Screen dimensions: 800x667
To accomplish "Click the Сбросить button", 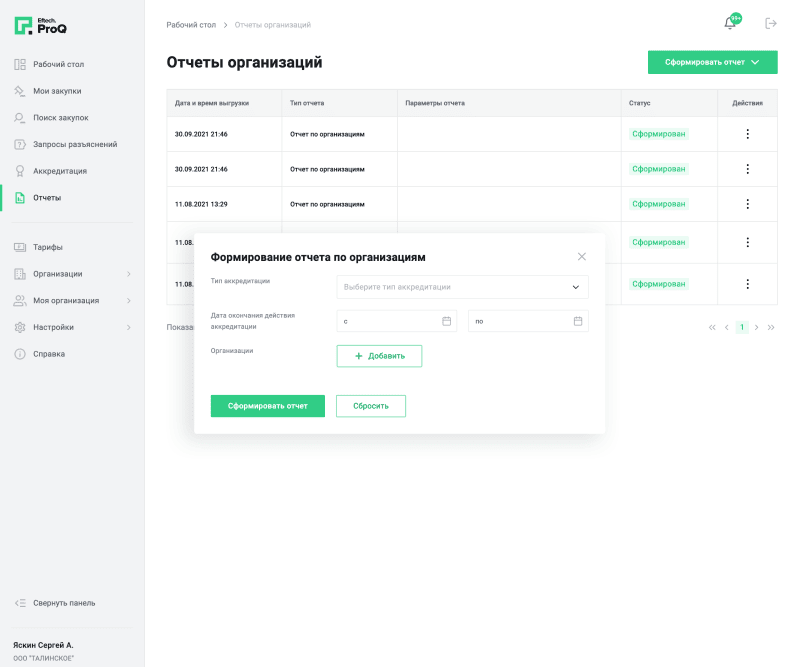I will pyautogui.click(x=370, y=406).
